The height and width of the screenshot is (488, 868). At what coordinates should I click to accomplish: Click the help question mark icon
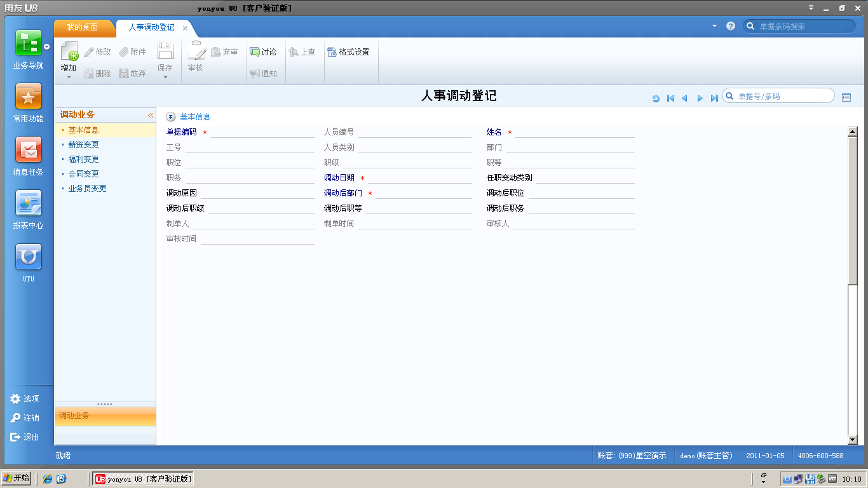pyautogui.click(x=731, y=26)
